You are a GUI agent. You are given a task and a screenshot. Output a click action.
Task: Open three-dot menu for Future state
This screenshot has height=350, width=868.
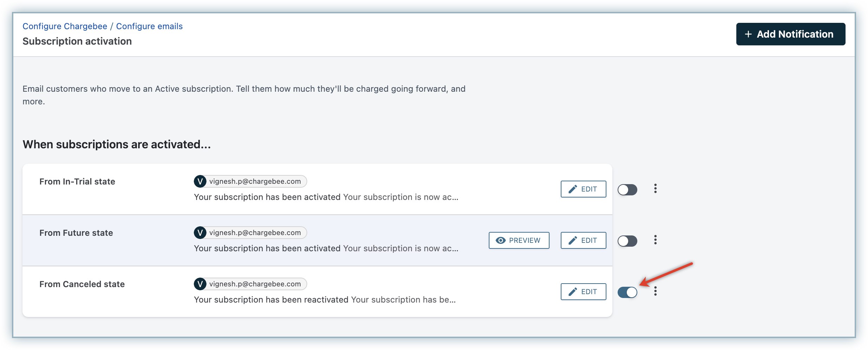coord(655,240)
